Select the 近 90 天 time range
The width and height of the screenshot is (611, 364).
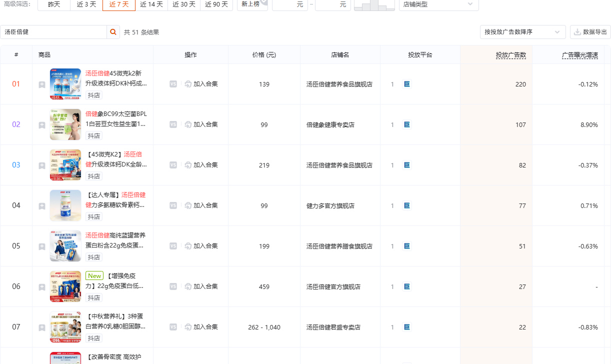pos(216,4)
